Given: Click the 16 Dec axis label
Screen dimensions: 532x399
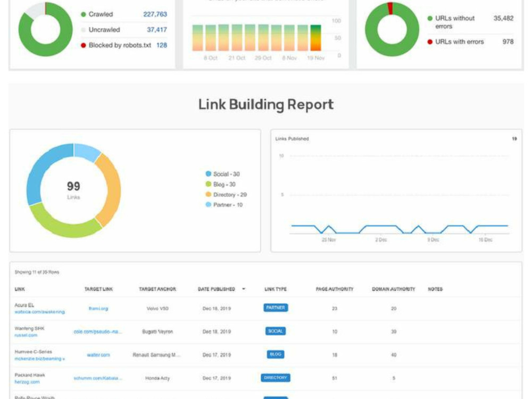Looking at the screenshot, I should [x=486, y=240].
